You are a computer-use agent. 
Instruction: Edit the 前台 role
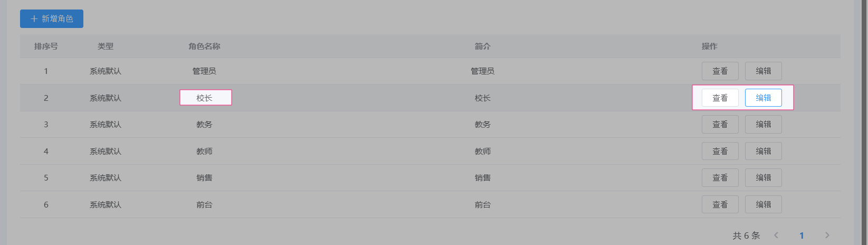(763, 204)
